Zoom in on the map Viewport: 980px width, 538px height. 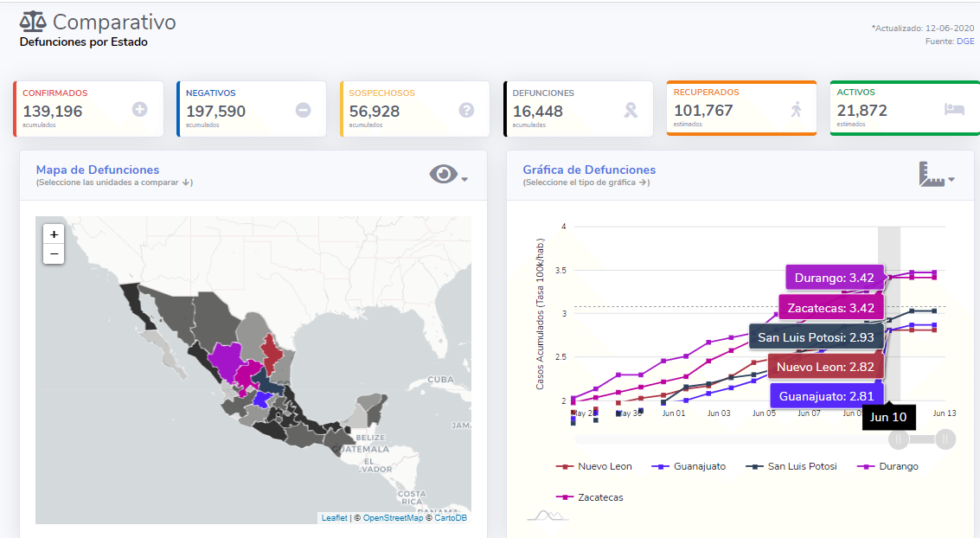(x=54, y=234)
